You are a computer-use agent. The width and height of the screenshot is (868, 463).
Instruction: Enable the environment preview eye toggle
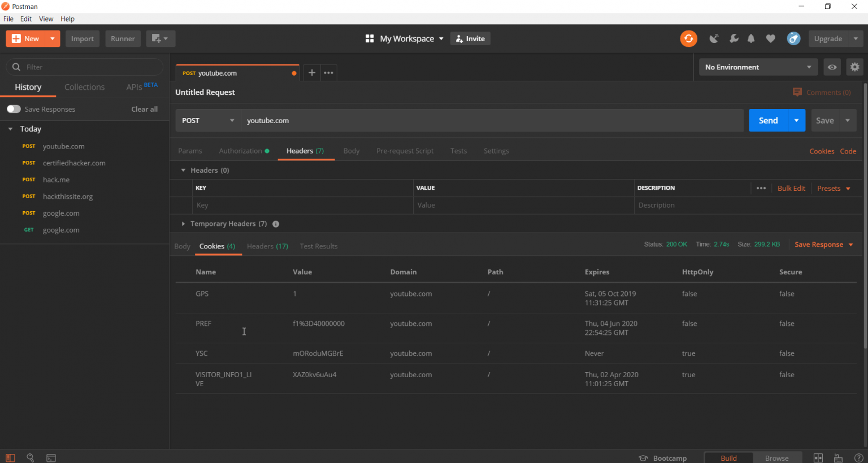click(832, 67)
